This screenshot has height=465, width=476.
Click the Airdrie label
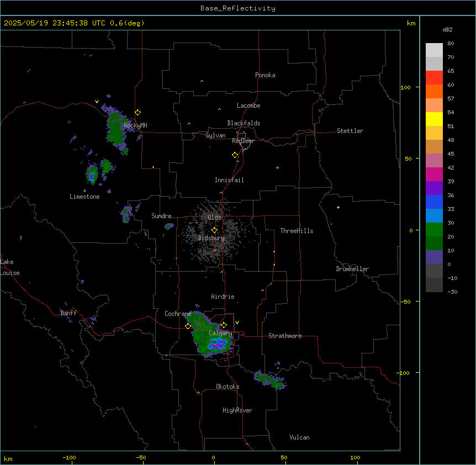[223, 297]
